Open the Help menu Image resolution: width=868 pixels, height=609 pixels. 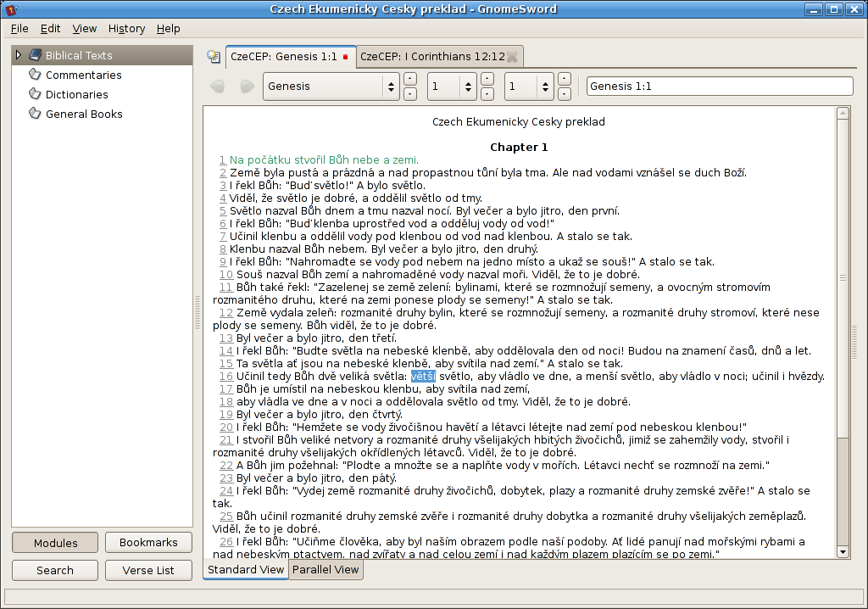pos(169,29)
